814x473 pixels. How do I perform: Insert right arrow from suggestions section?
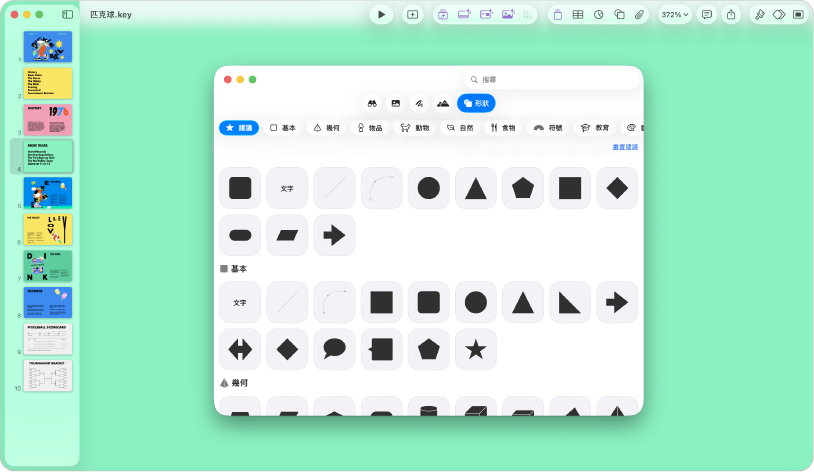click(x=334, y=235)
